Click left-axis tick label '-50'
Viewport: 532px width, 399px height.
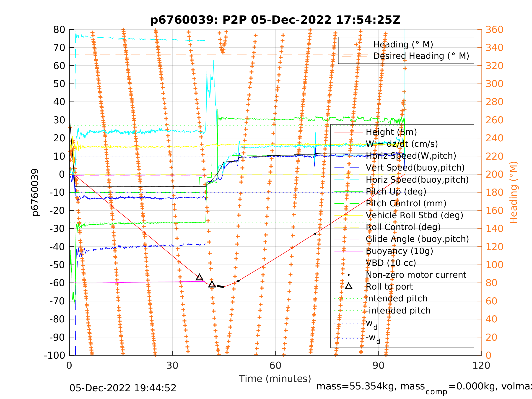(x=57, y=265)
